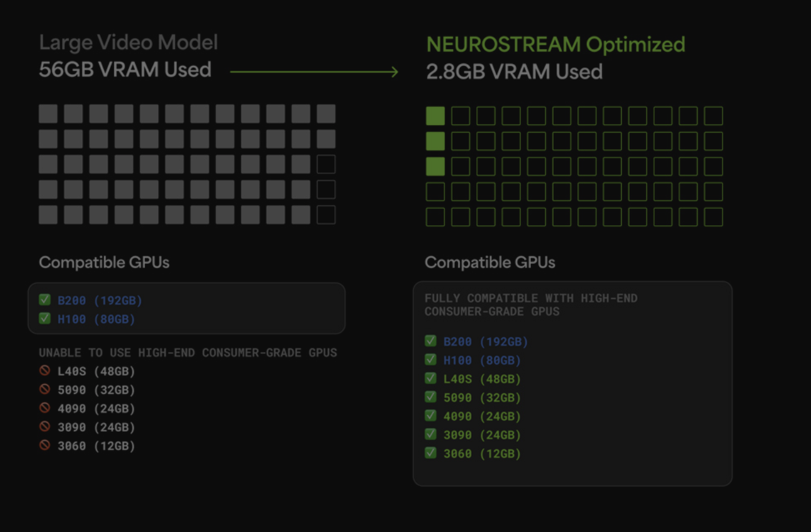Image resolution: width=811 pixels, height=532 pixels.
Task: Click the green "3090 (24GB)" text
Action: 482,435
